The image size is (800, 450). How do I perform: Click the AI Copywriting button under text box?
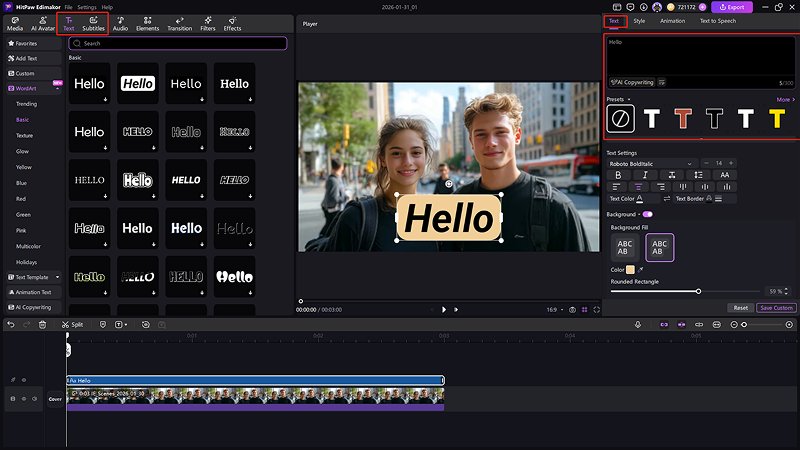[632, 82]
